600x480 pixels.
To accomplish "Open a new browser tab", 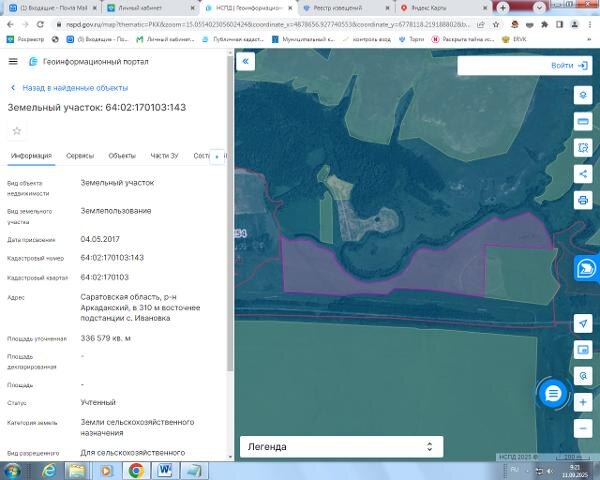I will tap(503, 8).
